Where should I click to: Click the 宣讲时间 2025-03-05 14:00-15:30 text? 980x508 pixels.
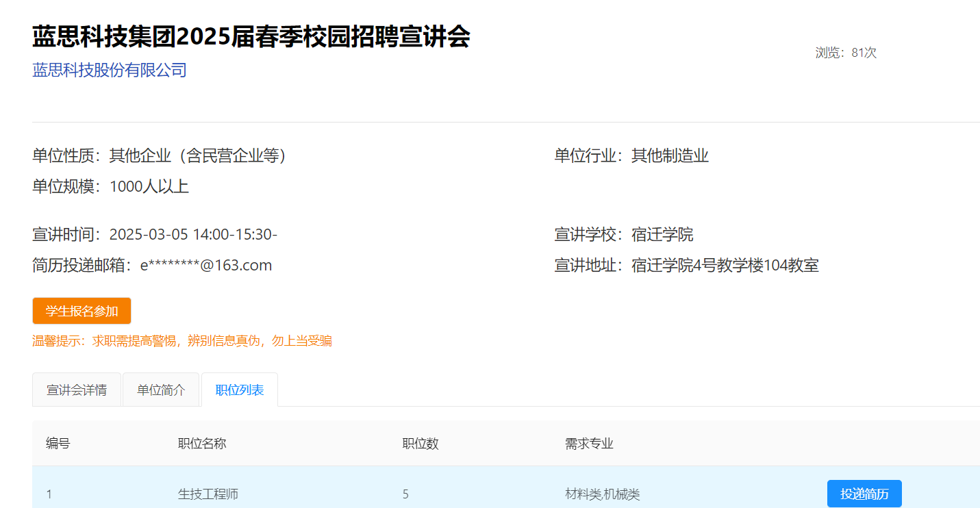pos(193,235)
